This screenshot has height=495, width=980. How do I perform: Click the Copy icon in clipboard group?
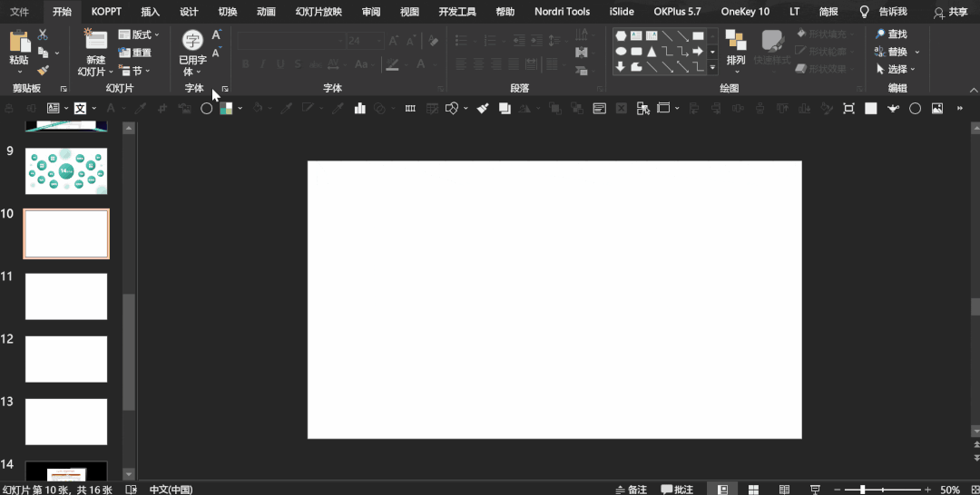44,53
